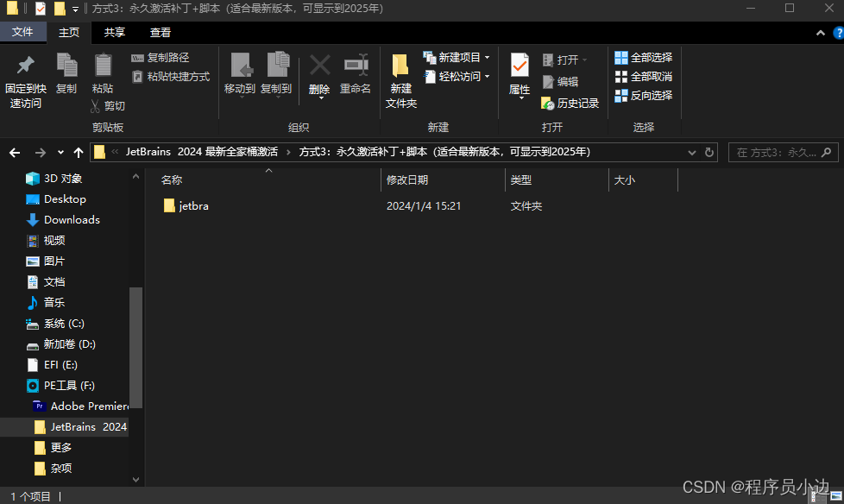This screenshot has height=504, width=844.
Task: Go forward with the right arrow
Action: click(40, 153)
